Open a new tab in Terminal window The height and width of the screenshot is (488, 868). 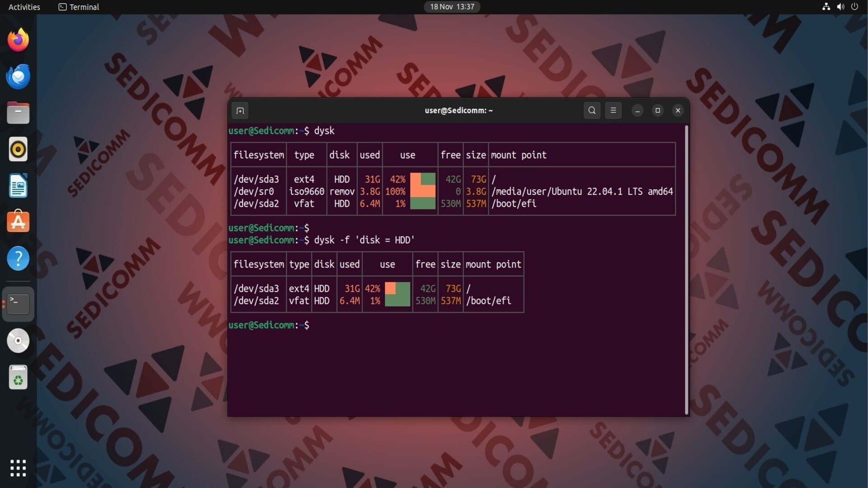tap(240, 110)
